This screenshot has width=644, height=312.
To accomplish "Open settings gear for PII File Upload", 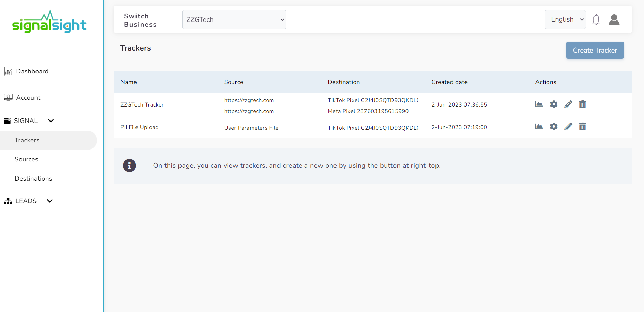I will (x=554, y=127).
